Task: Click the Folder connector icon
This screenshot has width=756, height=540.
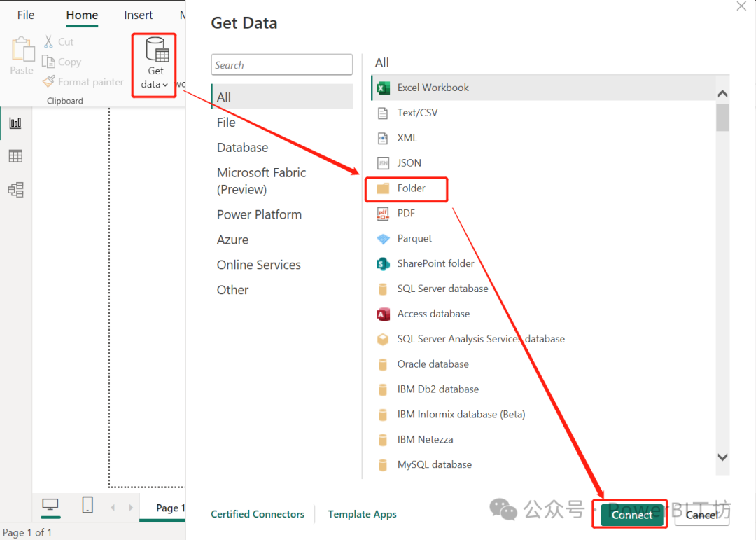Action: coord(383,188)
